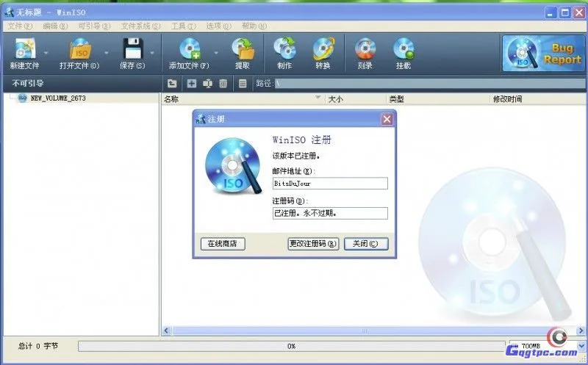Click the 关闭 button in dialog
588x365 pixels.
click(366, 244)
